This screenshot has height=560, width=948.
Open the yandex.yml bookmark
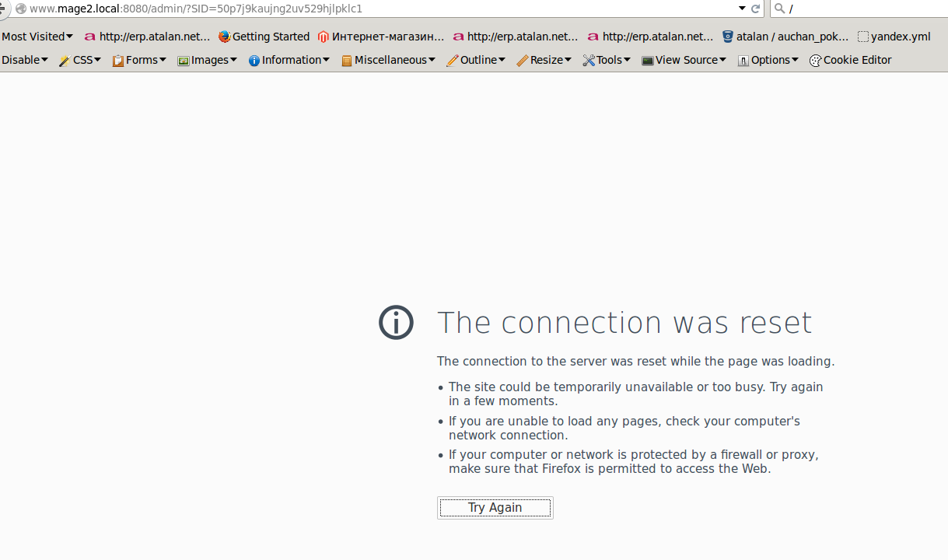894,37
